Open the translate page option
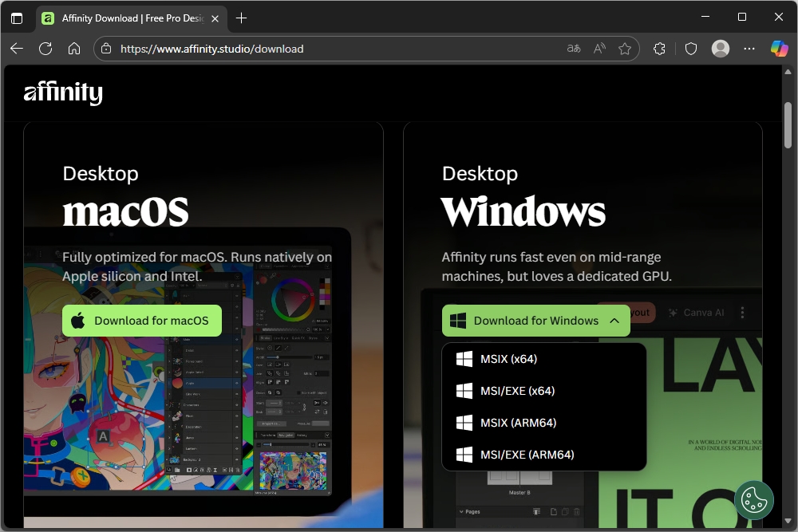The image size is (798, 532). 574,49
